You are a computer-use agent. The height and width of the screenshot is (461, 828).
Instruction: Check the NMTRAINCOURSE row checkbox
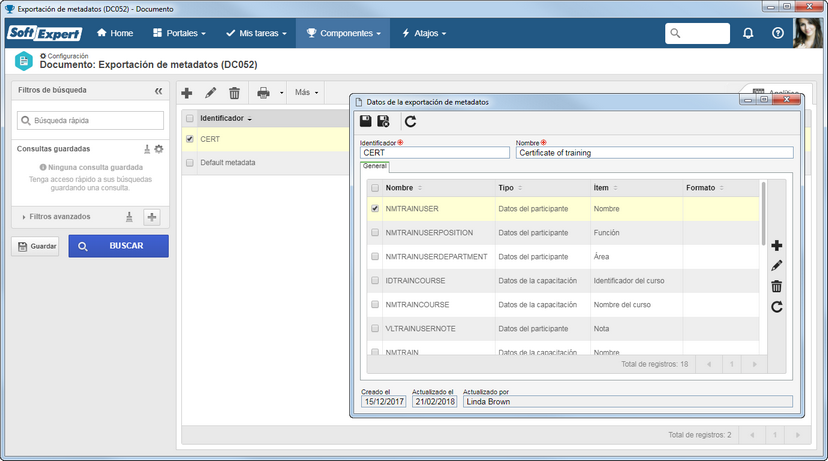(375, 304)
